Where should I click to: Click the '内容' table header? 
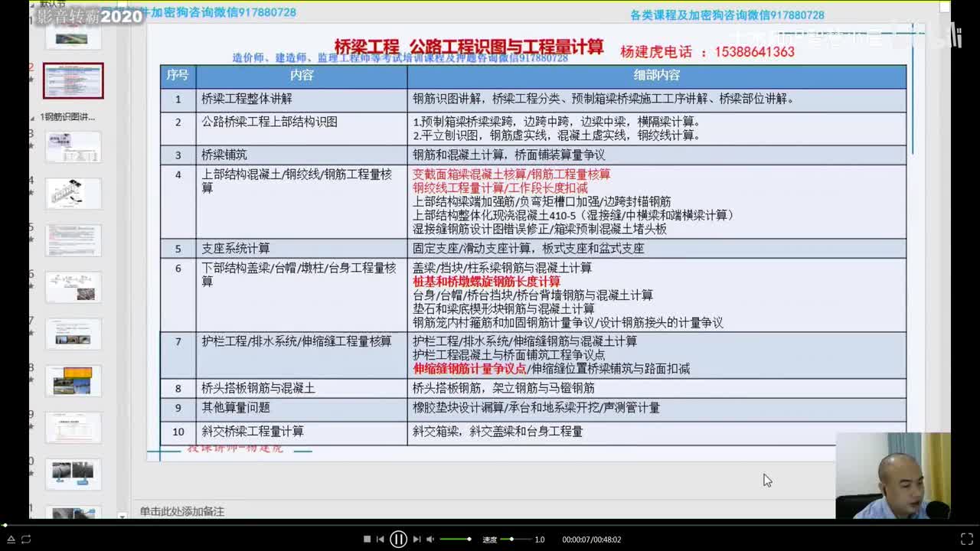(x=302, y=75)
